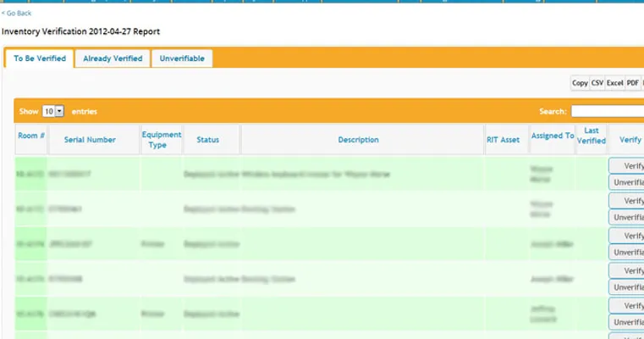Export the report to Excel
The height and width of the screenshot is (339, 644).
tap(614, 83)
